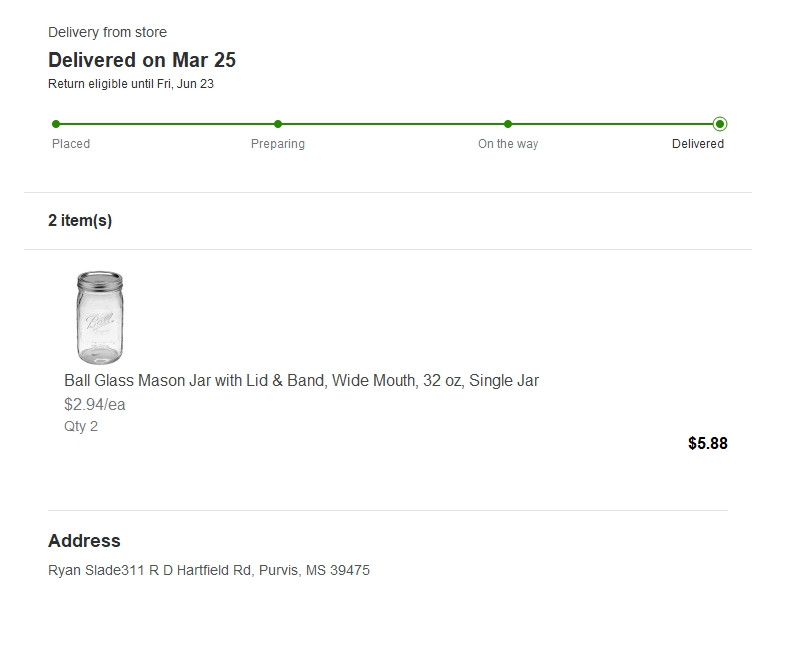Open the Ball Glass Mason Jar title link
This screenshot has height=646, width=800.
coord(301,381)
